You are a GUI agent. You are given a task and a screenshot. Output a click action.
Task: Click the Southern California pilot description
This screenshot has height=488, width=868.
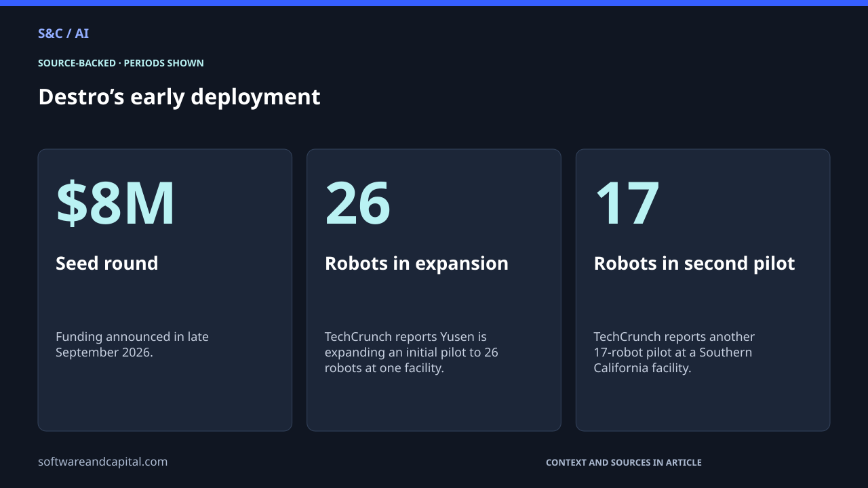click(674, 352)
